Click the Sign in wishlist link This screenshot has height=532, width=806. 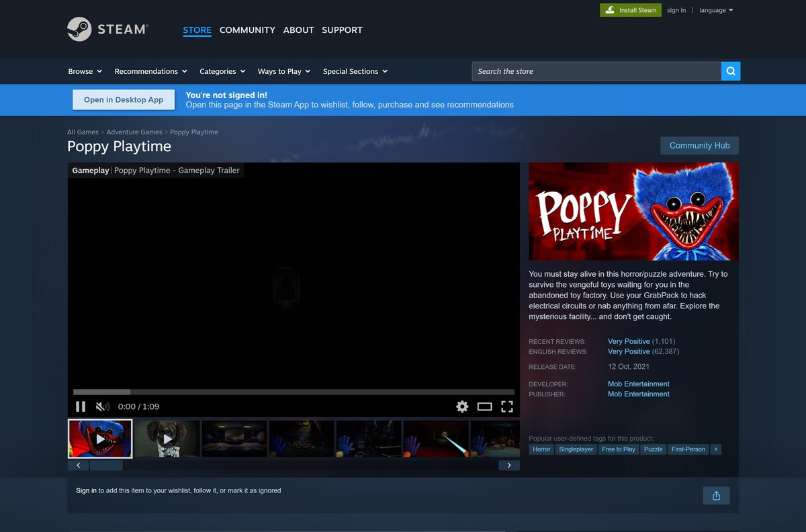tap(86, 491)
